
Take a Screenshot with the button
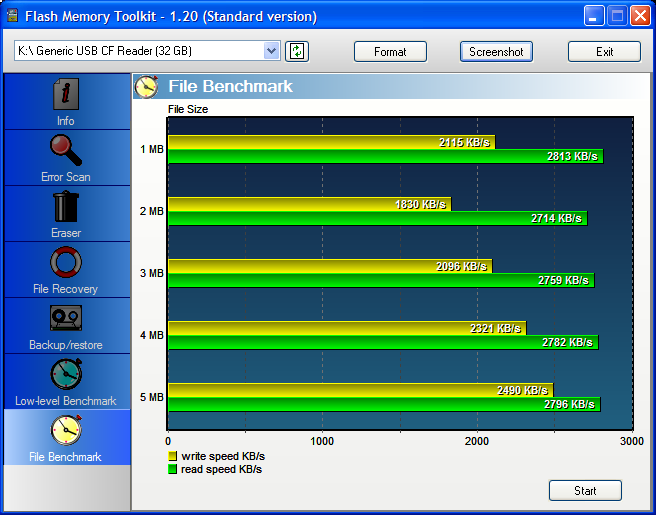(x=496, y=52)
